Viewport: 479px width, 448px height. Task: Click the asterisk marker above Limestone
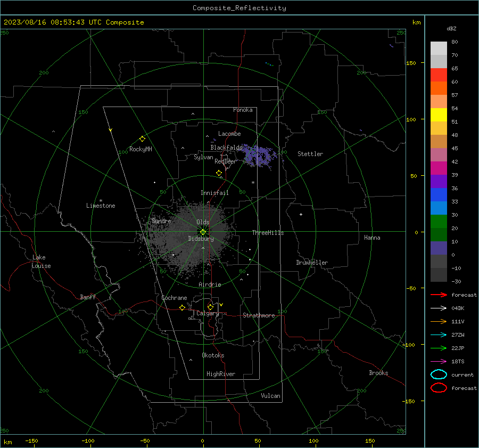101,201
